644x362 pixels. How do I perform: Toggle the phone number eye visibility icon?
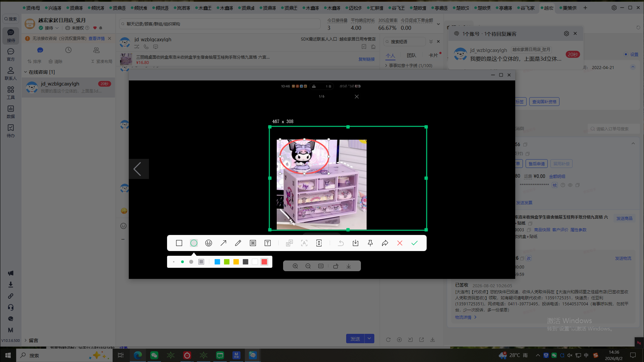[570, 185]
